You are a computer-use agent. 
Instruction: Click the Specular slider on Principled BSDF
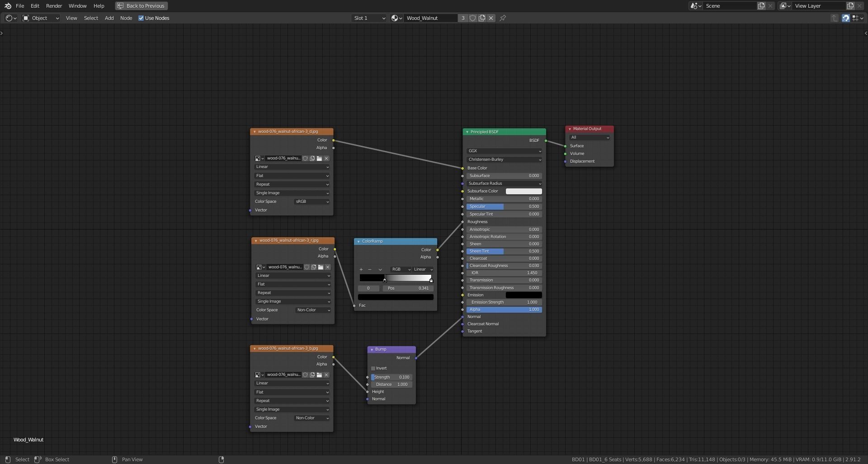(x=504, y=207)
